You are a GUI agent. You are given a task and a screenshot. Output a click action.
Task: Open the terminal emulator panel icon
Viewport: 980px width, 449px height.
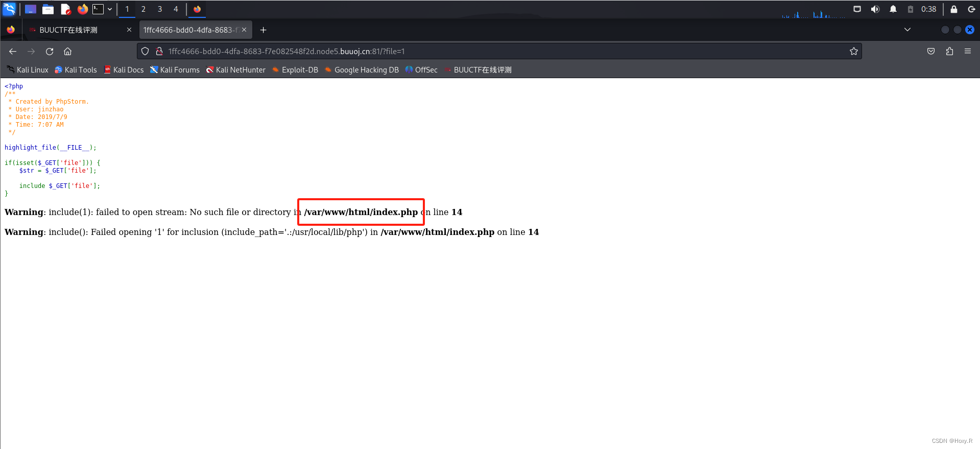[98, 9]
